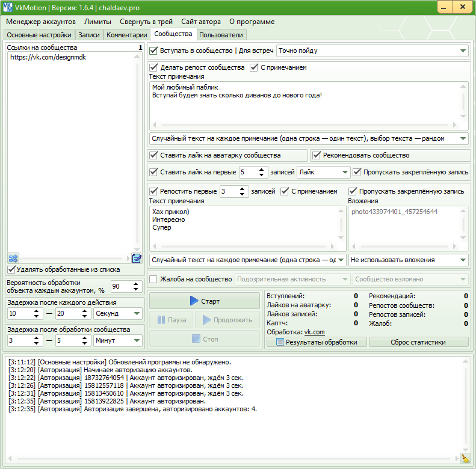Screen dimensions: 476x469
Task: Follow the vk.com processing link
Action: click(x=314, y=332)
